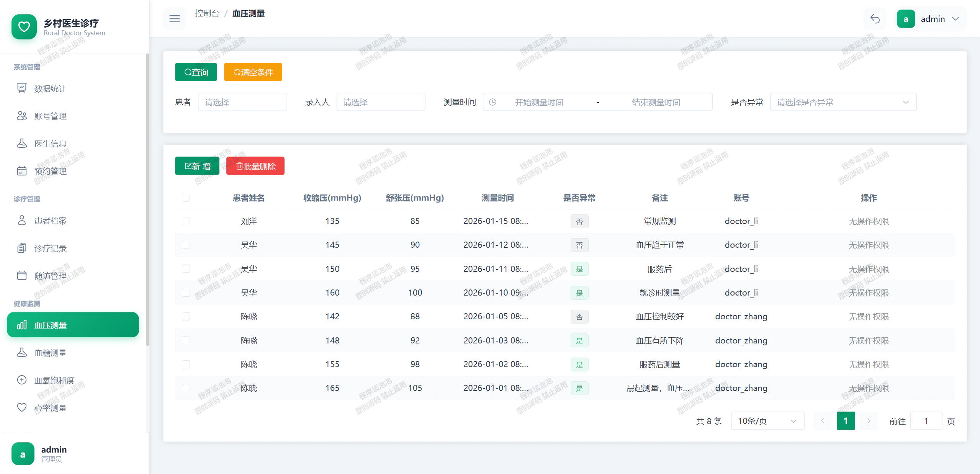Expand the 是否异常 dropdown
The image size is (980, 474).
point(843,102)
